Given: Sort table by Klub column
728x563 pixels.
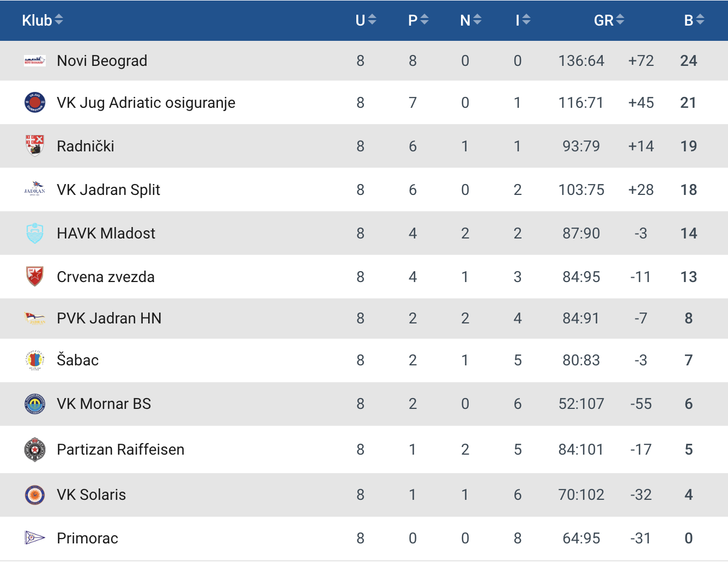Looking at the screenshot, I should (x=43, y=20).
